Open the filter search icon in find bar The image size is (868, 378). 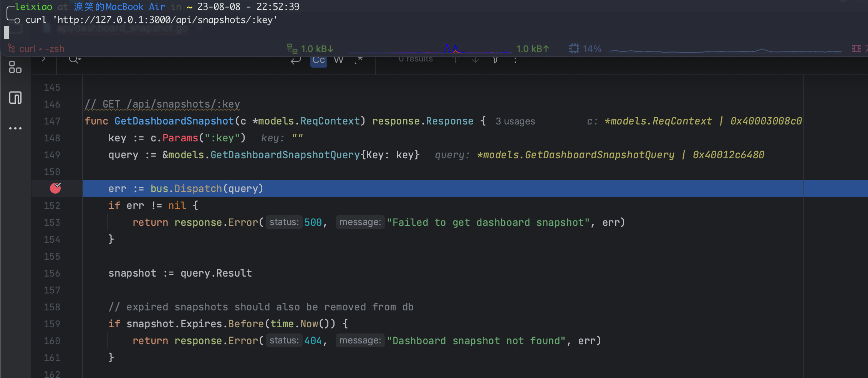pos(495,60)
